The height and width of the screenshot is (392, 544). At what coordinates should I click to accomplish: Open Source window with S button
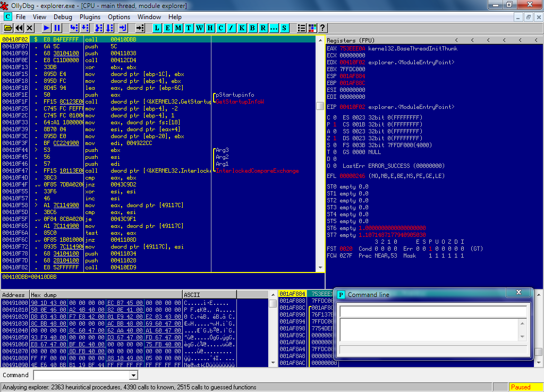pyautogui.click(x=284, y=28)
